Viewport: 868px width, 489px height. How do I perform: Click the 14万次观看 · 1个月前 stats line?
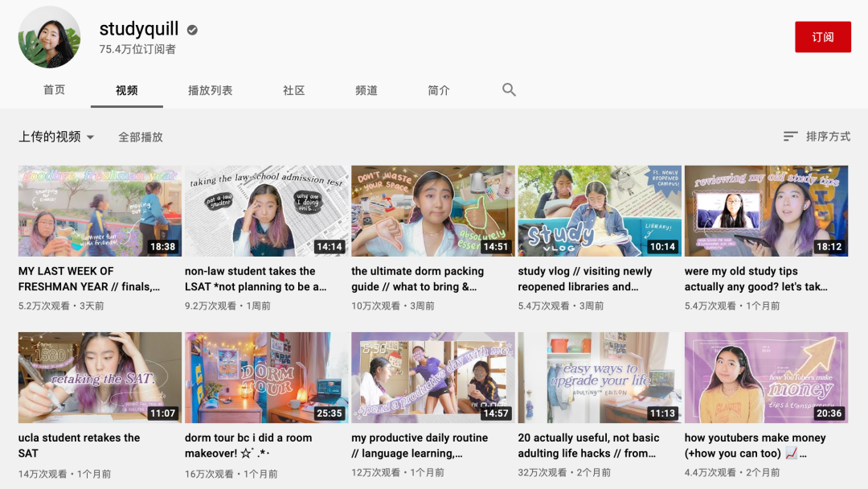tap(65, 474)
